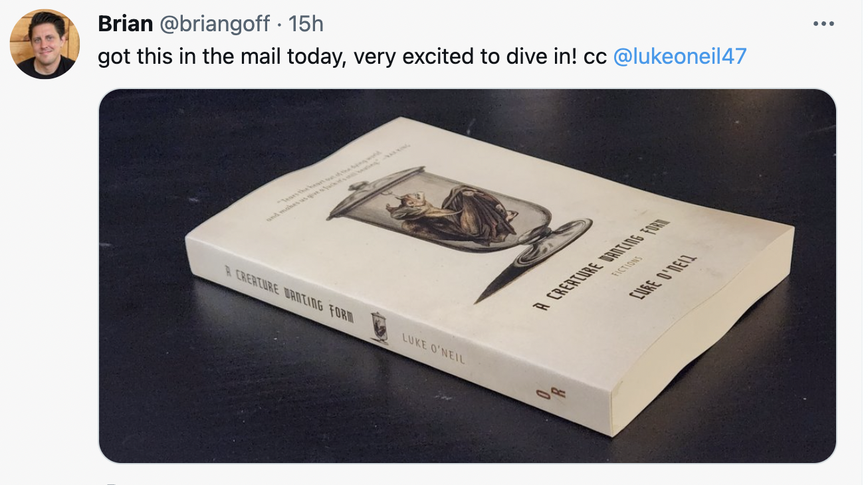Click spine title 'A Creature Wanting Form'

pyautogui.click(x=290, y=293)
